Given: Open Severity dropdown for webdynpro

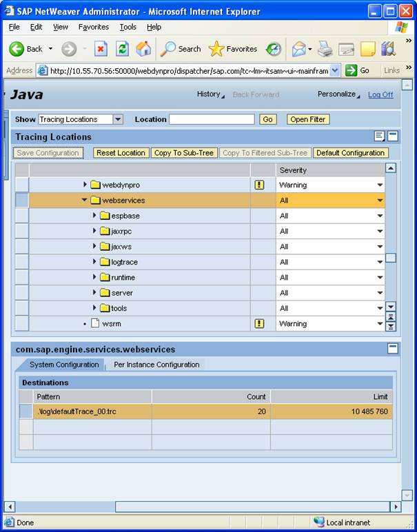Looking at the screenshot, I should [x=379, y=185].
